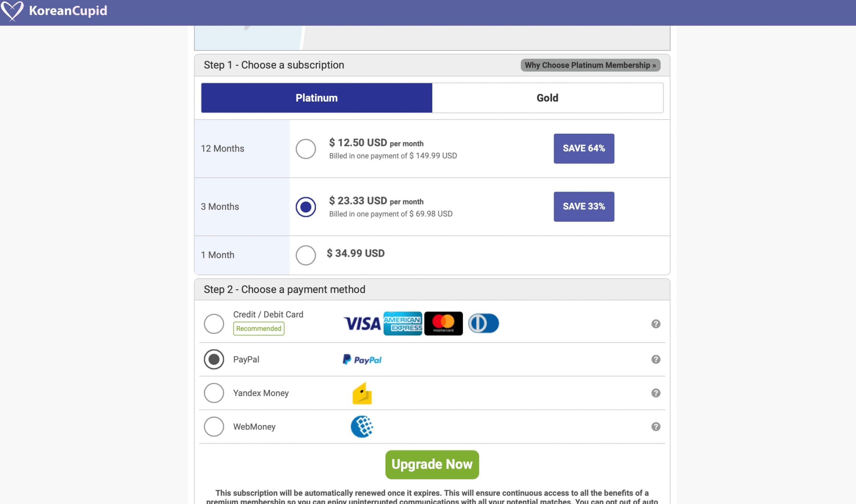Open Why Choose Platinum Membership link
Screen dimensions: 856x504
coord(591,65)
